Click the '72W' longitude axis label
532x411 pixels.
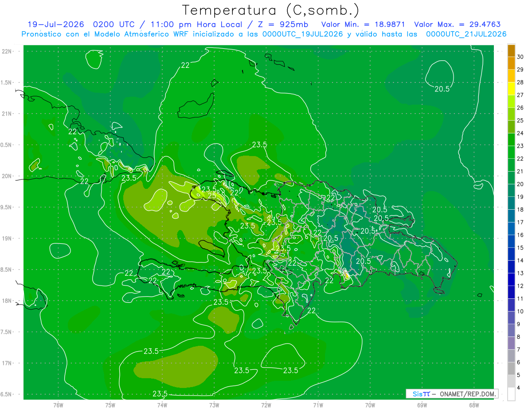click(x=266, y=405)
